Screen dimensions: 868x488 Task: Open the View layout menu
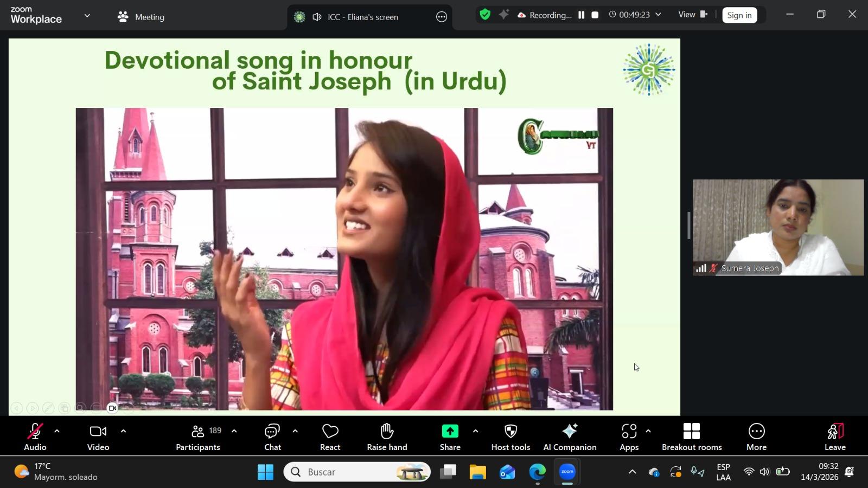693,15
